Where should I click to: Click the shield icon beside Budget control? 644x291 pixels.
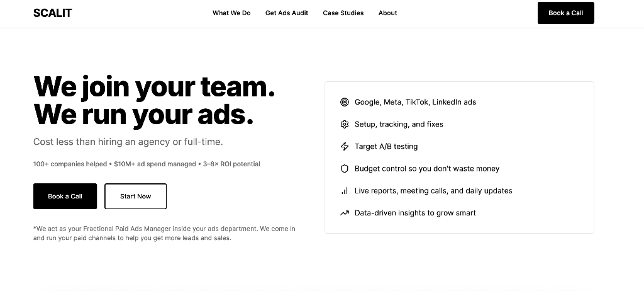point(345,169)
